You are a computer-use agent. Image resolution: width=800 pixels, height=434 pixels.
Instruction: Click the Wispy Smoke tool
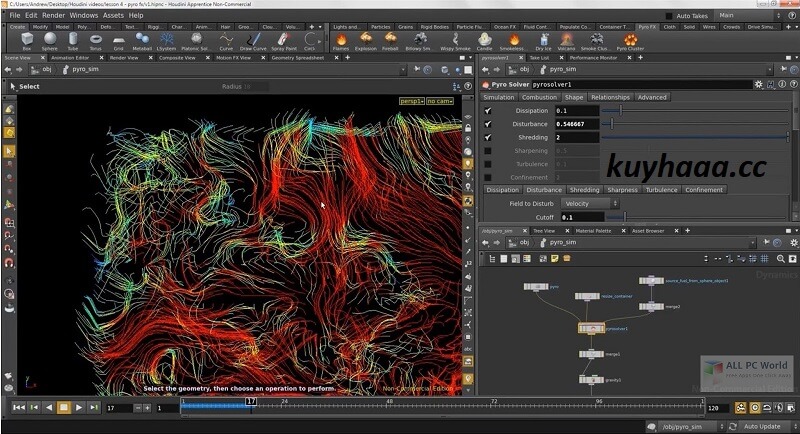[x=455, y=41]
